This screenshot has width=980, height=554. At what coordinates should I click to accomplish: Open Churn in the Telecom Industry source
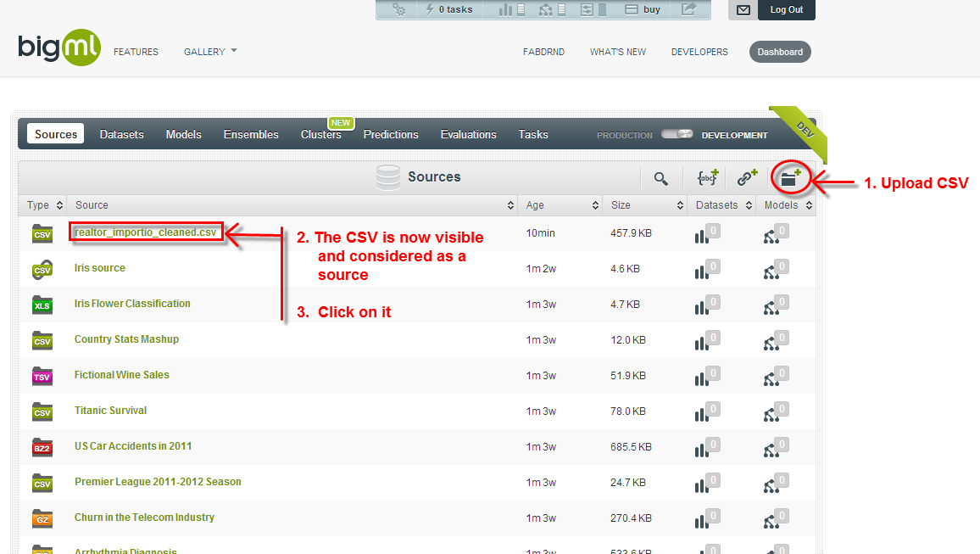144,518
